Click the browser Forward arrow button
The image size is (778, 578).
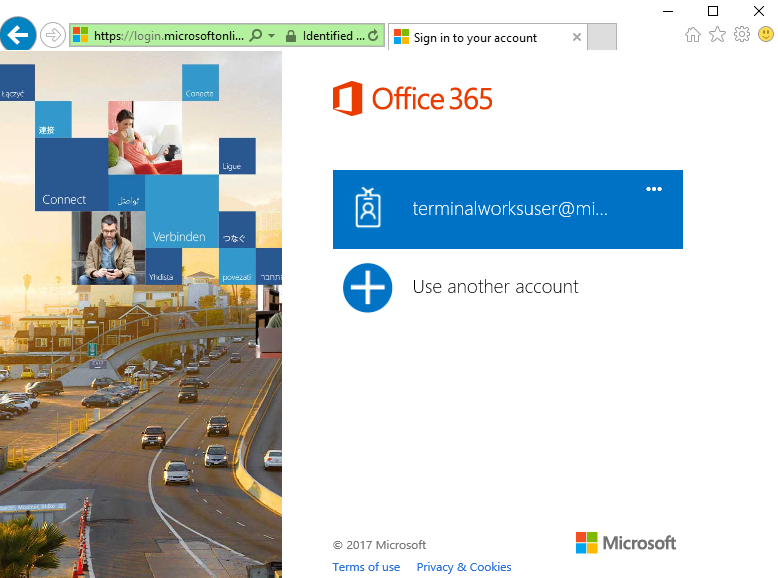53,35
